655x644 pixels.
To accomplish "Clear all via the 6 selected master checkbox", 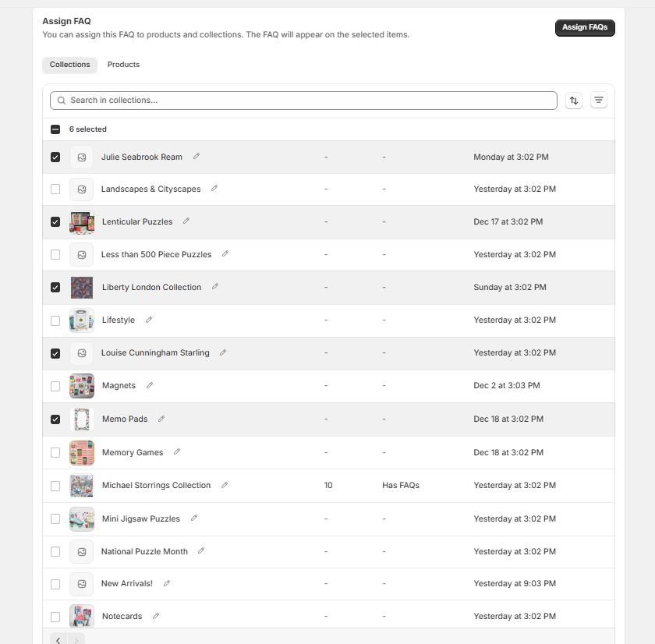I will tap(55, 129).
